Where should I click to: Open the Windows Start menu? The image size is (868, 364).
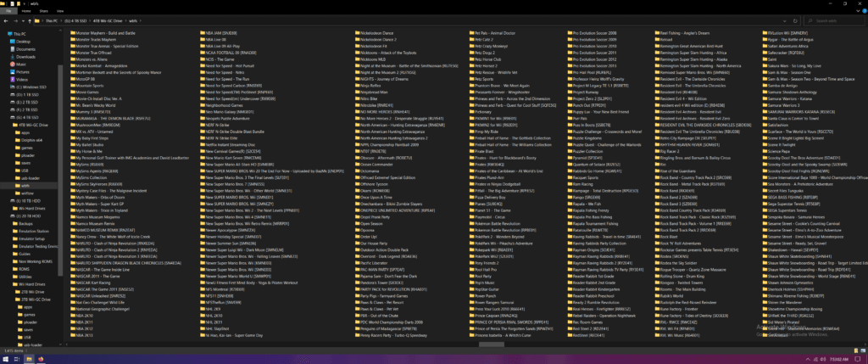5,359
